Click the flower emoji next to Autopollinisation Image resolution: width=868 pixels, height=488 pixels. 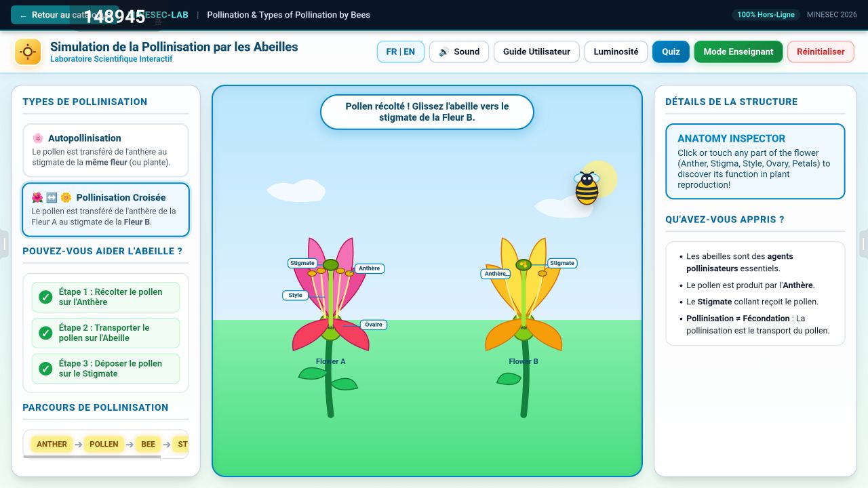tap(38, 138)
